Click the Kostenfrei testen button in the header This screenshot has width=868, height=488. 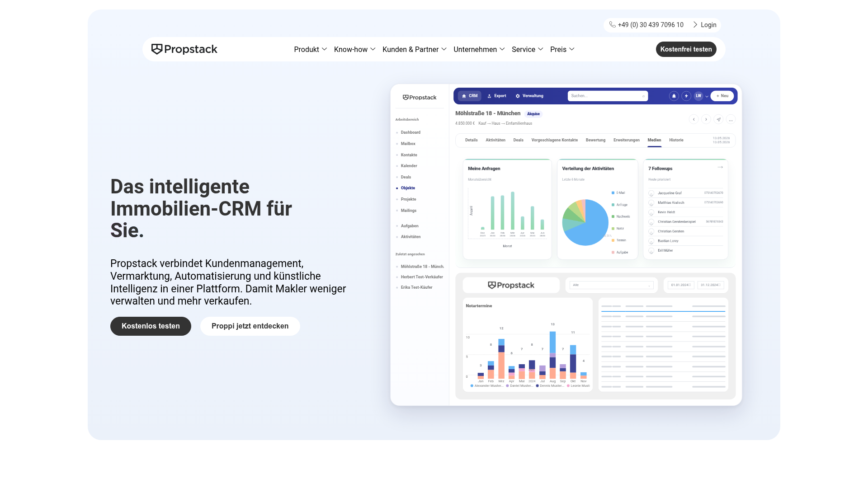point(686,49)
